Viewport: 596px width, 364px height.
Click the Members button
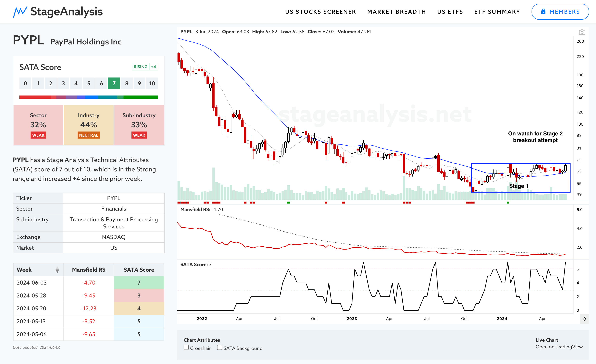pyautogui.click(x=560, y=12)
